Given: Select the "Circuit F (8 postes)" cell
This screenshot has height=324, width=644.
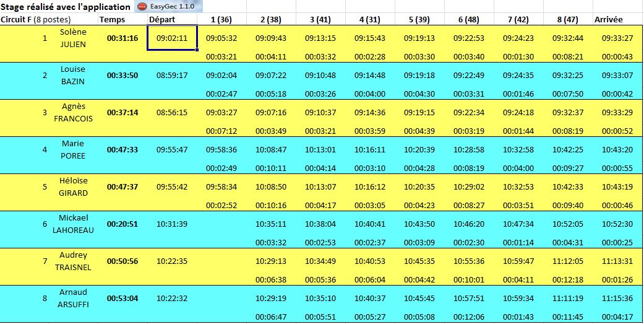Looking at the screenshot, I should pos(35,20).
